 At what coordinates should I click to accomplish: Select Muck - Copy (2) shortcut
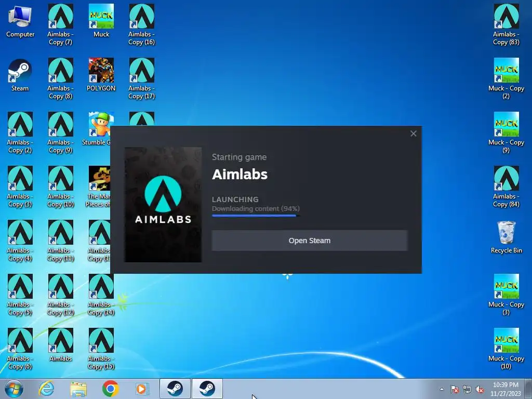506,79
